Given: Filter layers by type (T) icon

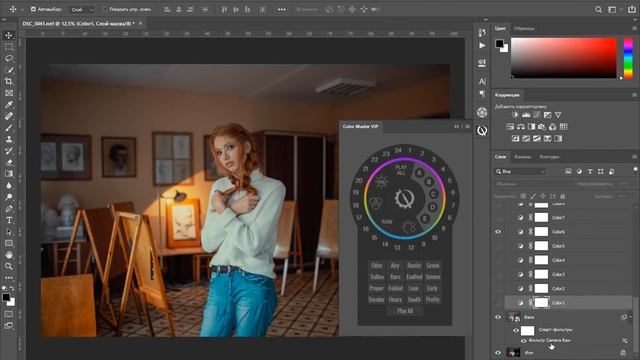Looking at the screenshot, I should [590, 172].
